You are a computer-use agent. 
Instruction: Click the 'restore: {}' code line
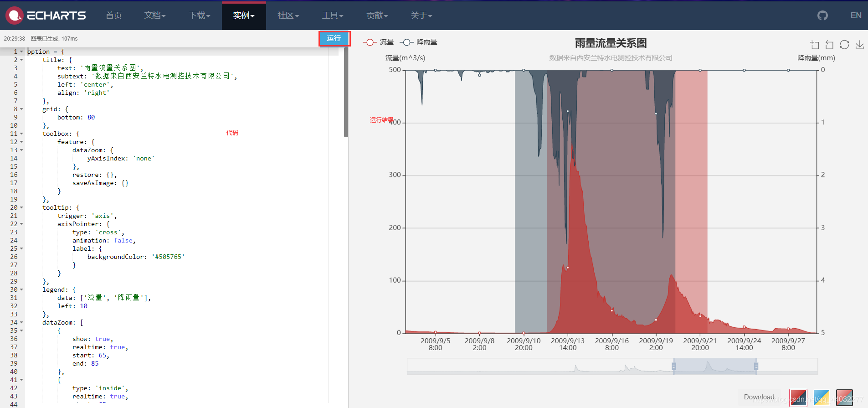coord(95,175)
